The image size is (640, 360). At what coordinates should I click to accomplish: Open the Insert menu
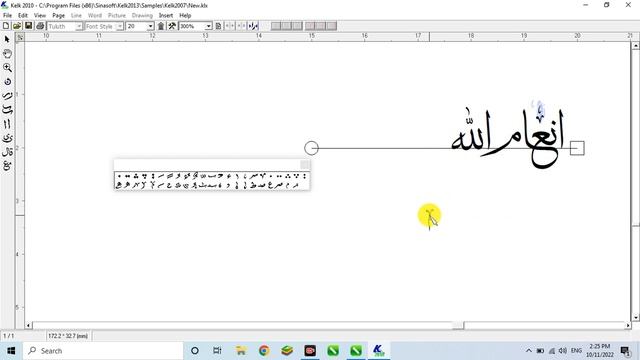(166, 16)
